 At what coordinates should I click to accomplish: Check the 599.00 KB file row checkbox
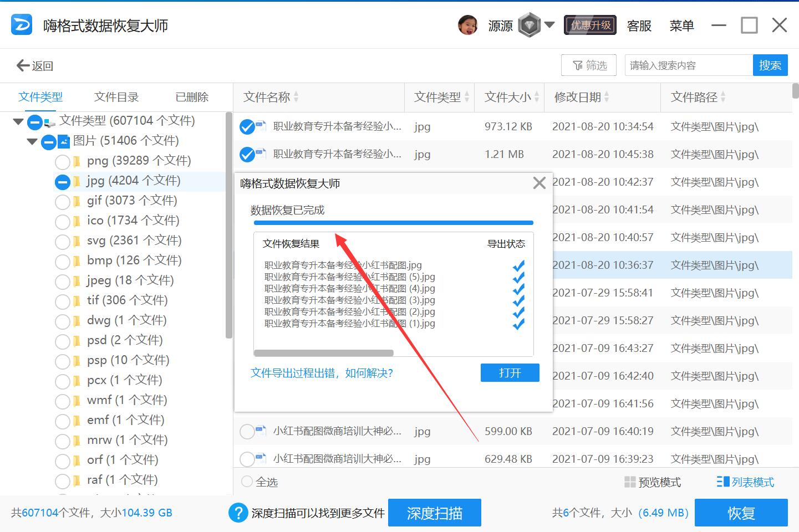tap(247, 432)
